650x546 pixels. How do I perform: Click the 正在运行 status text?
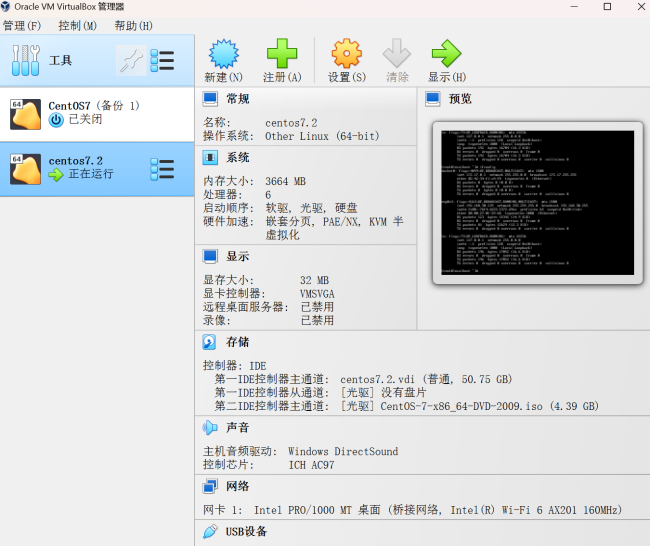(91, 174)
